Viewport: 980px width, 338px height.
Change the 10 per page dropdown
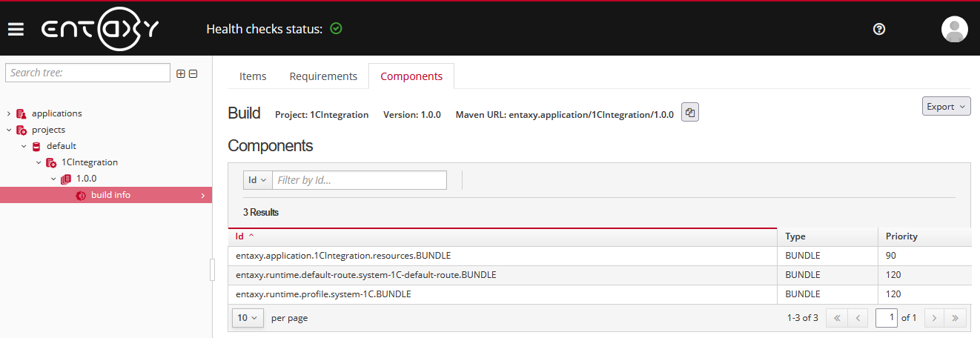pos(248,318)
